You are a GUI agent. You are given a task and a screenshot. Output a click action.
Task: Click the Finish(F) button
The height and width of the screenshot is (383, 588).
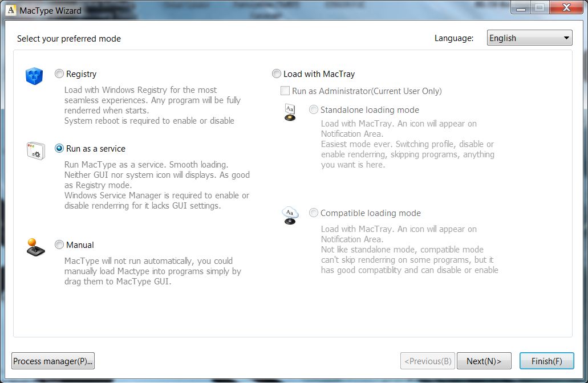tap(547, 361)
